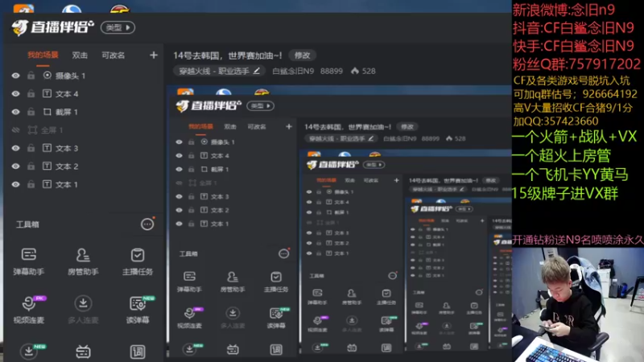644x362 pixels.
Task: Click the greyed-out 多人连麦 download icon
Action: pyautogui.click(x=83, y=304)
